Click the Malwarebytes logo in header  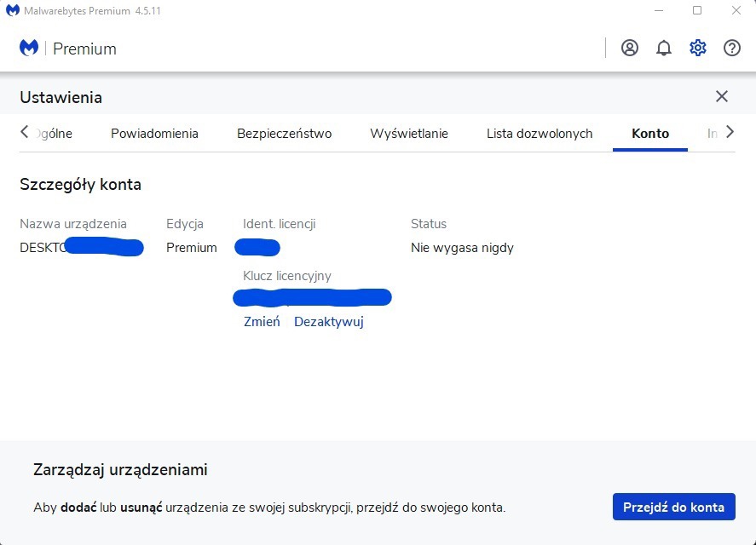[x=29, y=49]
